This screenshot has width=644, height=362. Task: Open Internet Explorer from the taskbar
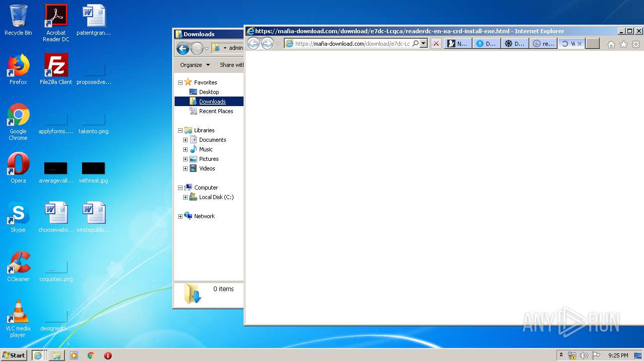(x=38, y=355)
